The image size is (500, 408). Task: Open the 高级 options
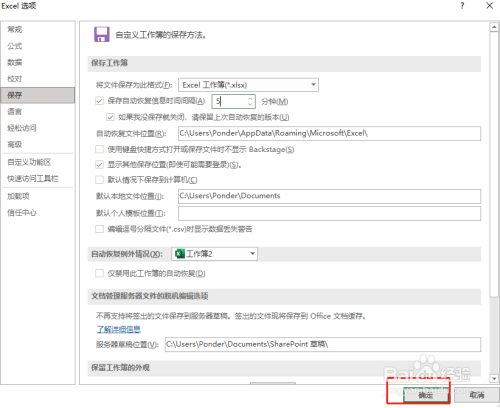(x=15, y=144)
